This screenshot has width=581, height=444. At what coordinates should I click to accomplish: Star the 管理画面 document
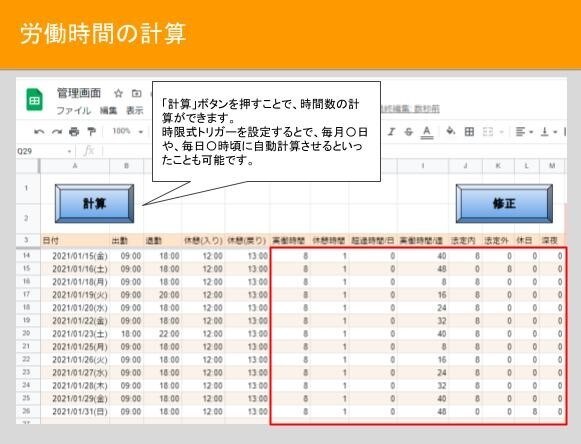tap(118, 93)
